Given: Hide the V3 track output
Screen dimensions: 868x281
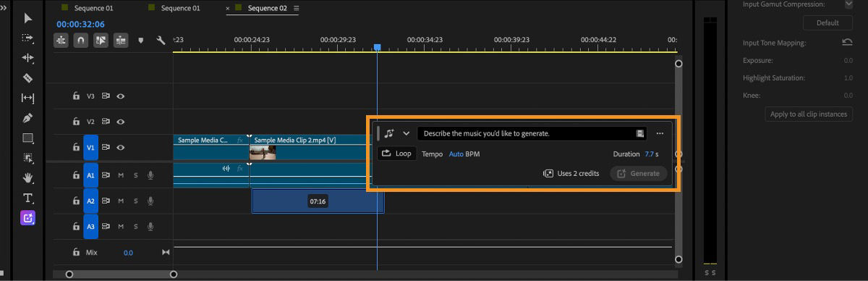Looking at the screenshot, I should coord(121,96).
